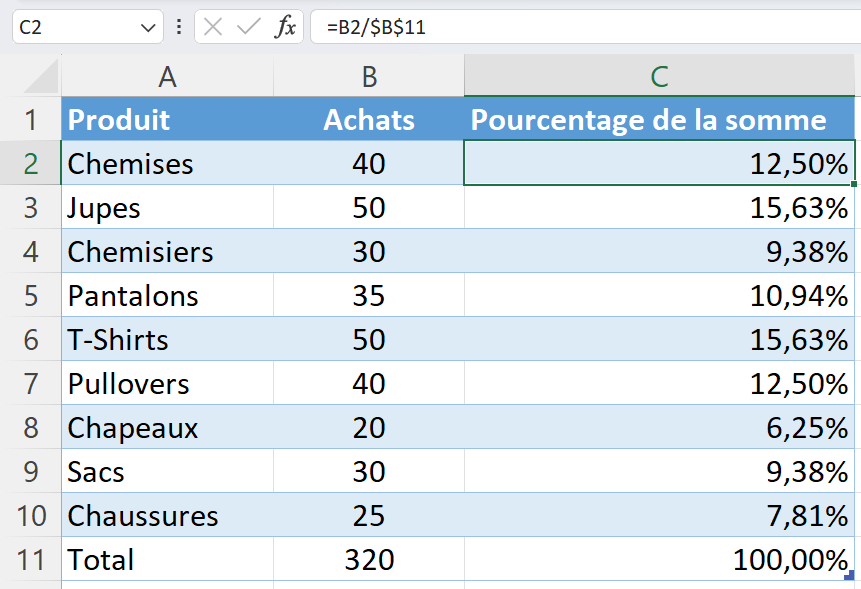Click the formula bar options dots handle

178,26
